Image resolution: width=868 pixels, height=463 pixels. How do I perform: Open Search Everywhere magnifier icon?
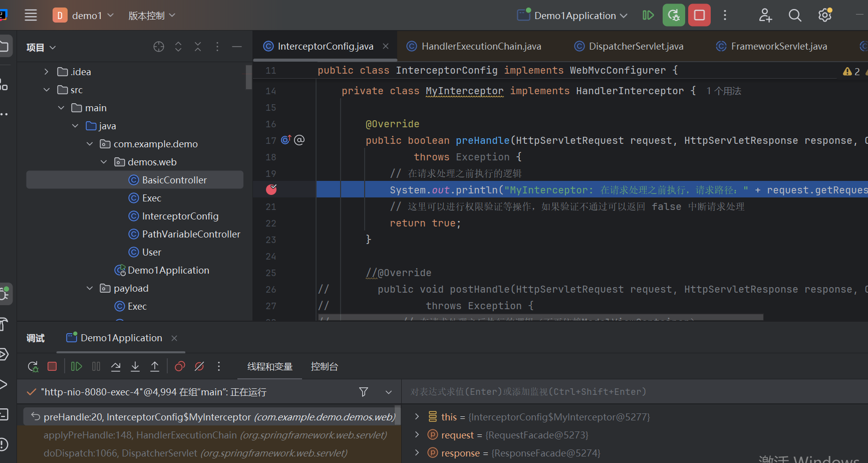(795, 16)
